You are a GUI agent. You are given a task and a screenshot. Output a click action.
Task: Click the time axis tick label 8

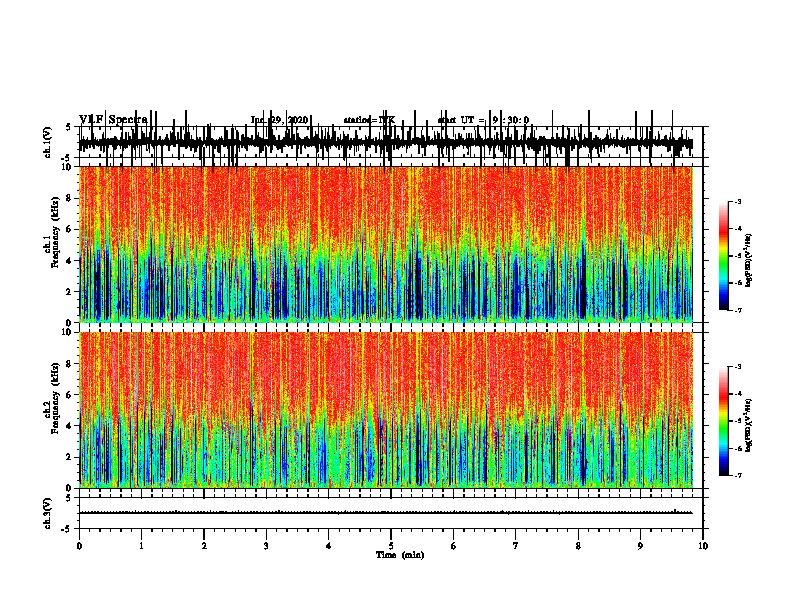tap(578, 546)
